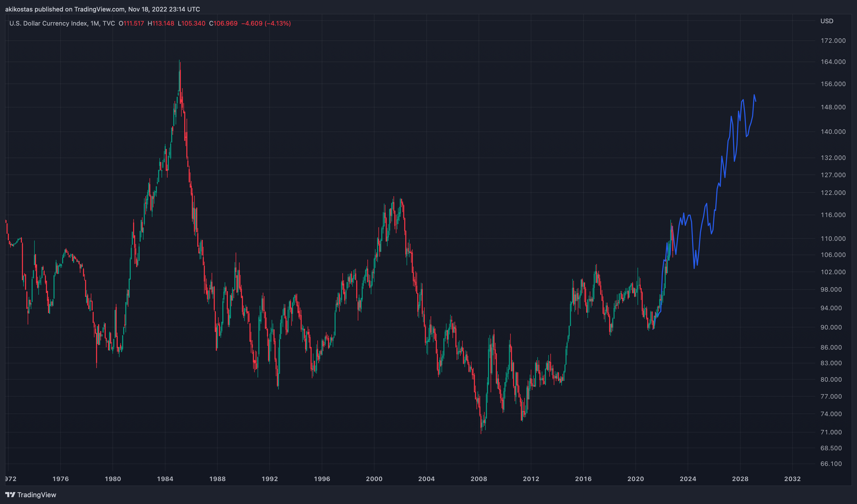Click the 106.000 price axis label
This screenshot has height=504, width=857.
click(x=833, y=255)
